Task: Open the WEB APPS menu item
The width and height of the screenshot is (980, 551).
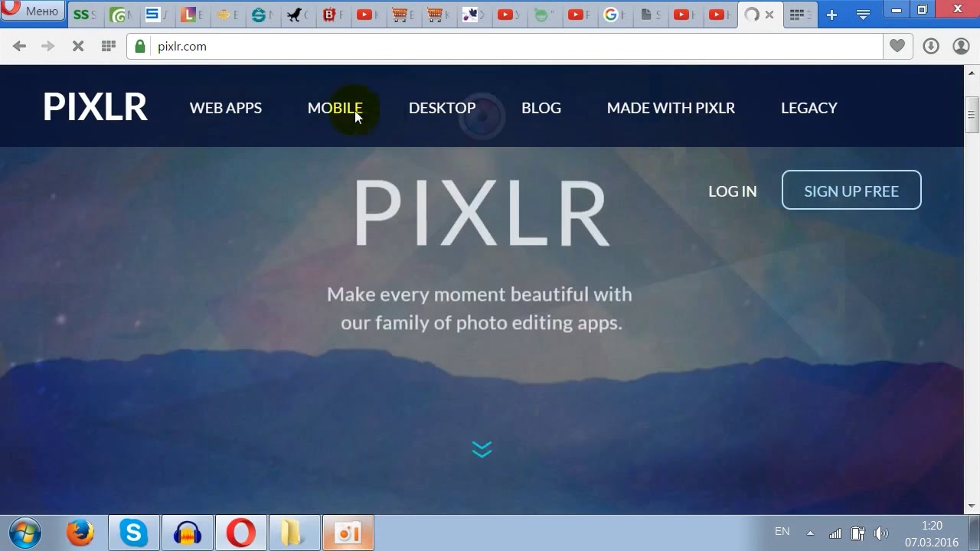Action: 226,108
